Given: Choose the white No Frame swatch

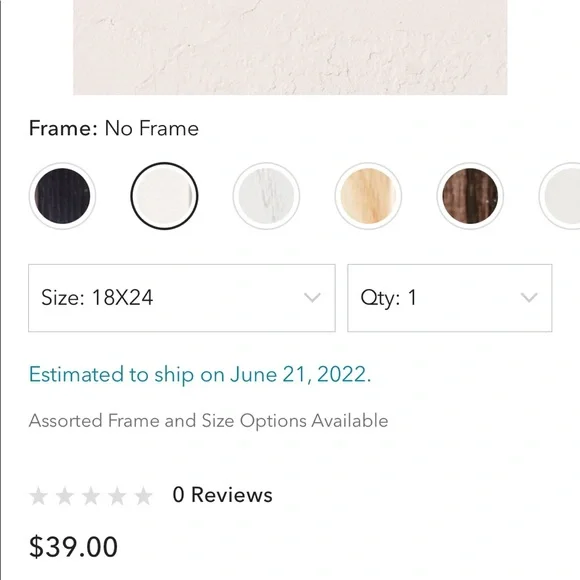Looking at the screenshot, I should pyautogui.click(x=164, y=196).
